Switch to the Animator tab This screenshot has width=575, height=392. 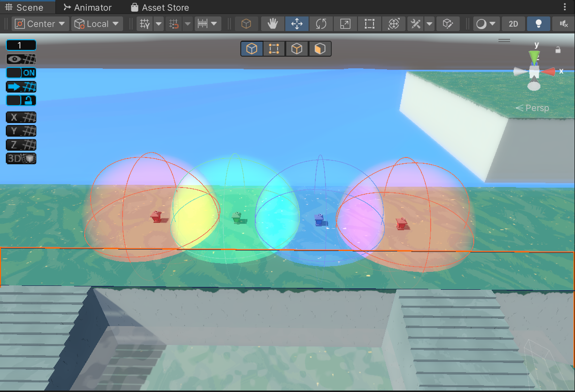click(x=87, y=7)
